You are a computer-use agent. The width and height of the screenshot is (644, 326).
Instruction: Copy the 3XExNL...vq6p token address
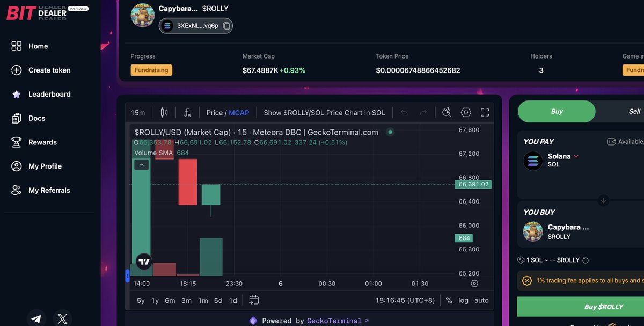coord(226,26)
